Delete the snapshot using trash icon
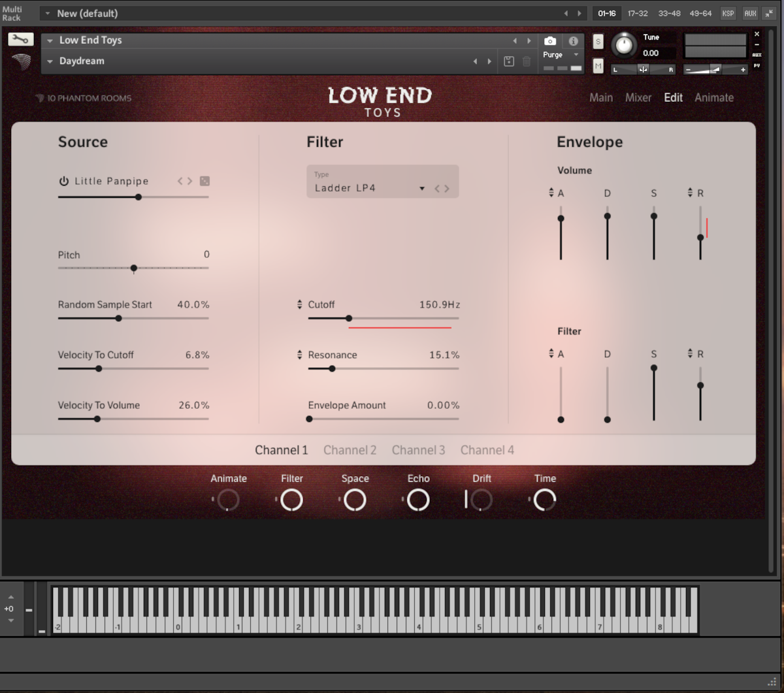This screenshot has height=693, width=784. click(527, 61)
